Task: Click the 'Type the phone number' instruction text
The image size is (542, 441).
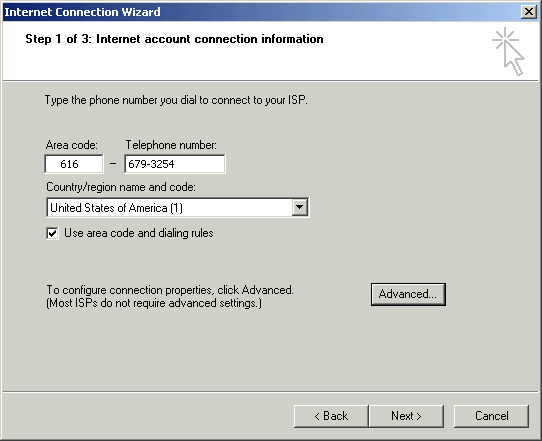Action: tap(176, 100)
